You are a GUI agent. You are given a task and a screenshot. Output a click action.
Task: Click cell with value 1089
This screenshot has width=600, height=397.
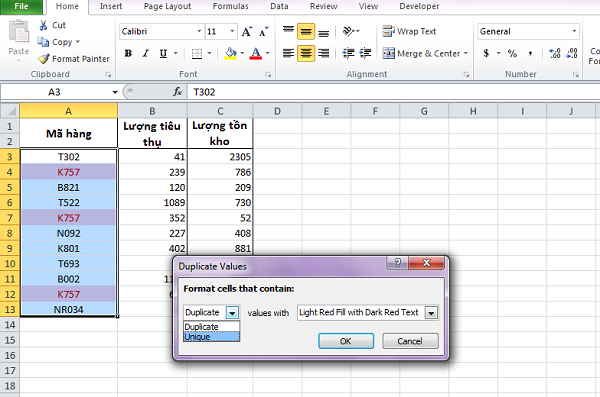tap(152, 203)
